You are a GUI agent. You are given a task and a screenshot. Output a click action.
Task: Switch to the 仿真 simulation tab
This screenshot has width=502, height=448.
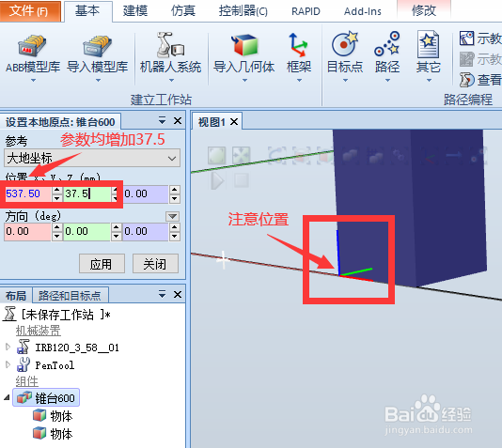click(182, 11)
